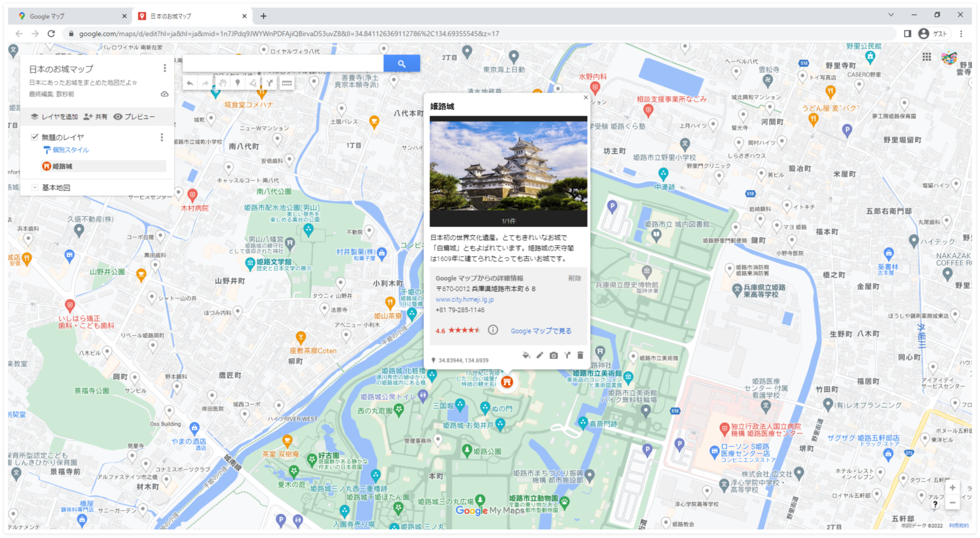Expand the 基本地図 dropdown arrow
This screenshot has height=538, width=980.
35,187
